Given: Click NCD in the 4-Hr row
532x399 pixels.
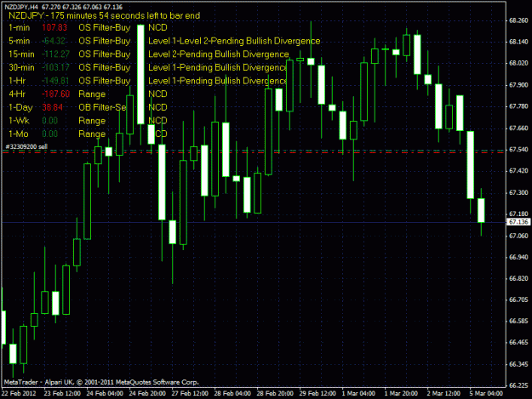Looking at the screenshot, I should (157, 94).
